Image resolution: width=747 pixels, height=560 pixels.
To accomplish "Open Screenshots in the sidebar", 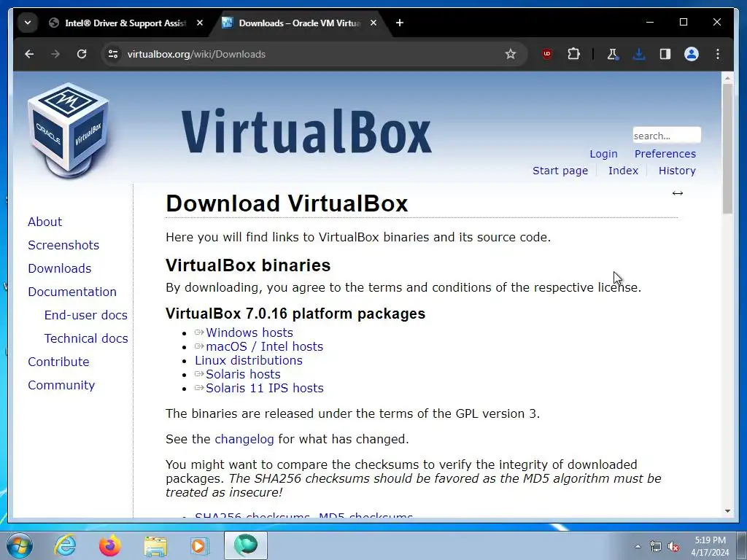I will pyautogui.click(x=63, y=245).
